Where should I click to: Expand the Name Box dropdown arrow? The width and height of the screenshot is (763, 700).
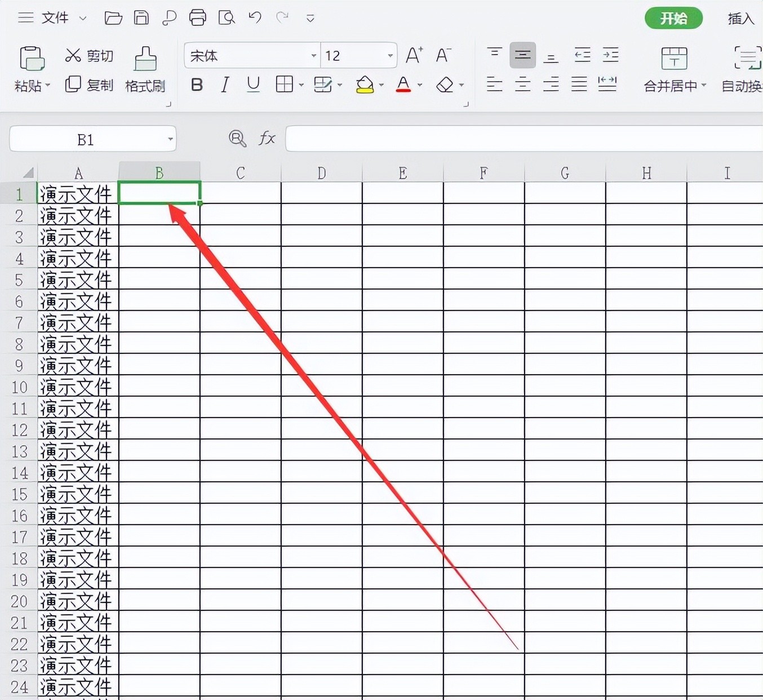coord(170,139)
